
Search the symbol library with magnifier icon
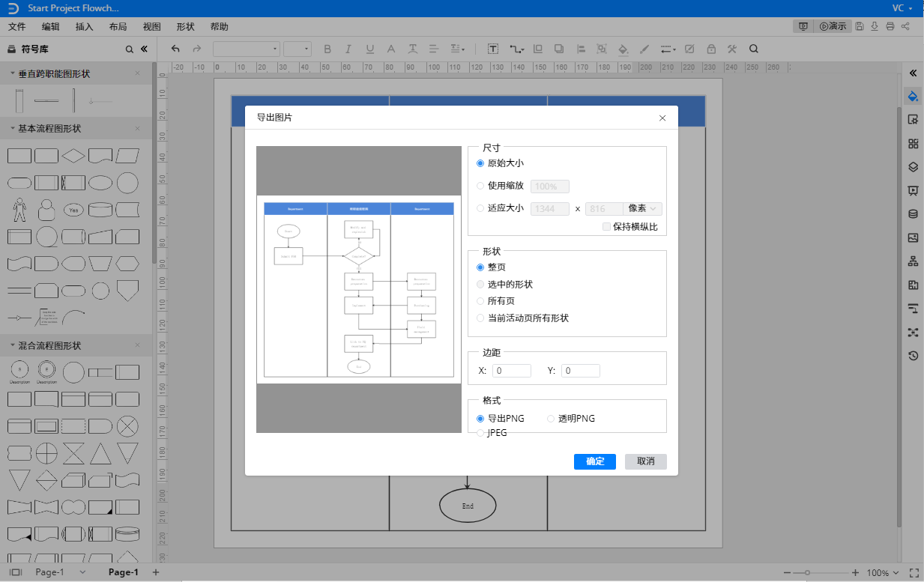[129, 49]
